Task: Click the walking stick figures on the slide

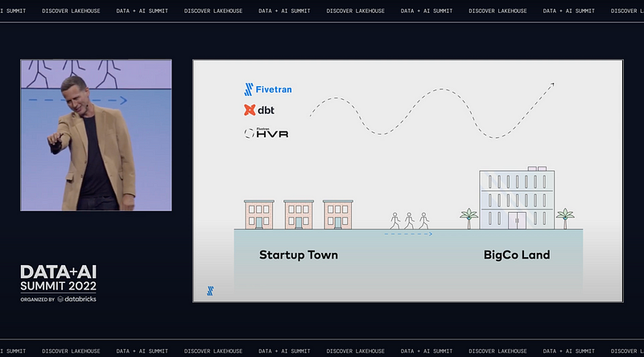Action: point(409,221)
